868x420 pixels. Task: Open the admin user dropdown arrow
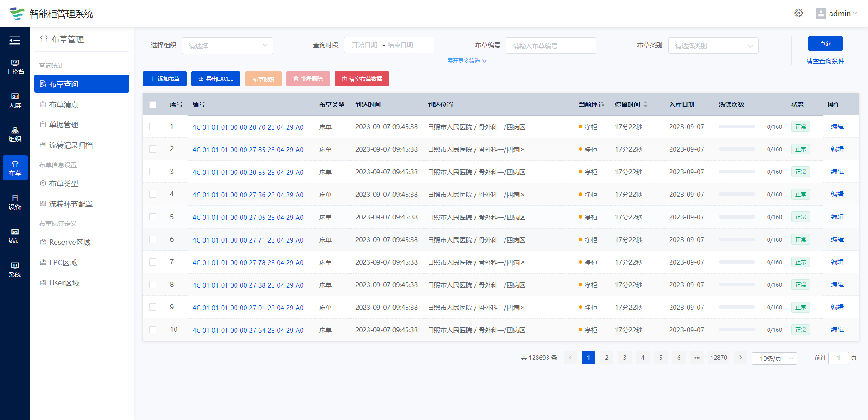point(855,14)
